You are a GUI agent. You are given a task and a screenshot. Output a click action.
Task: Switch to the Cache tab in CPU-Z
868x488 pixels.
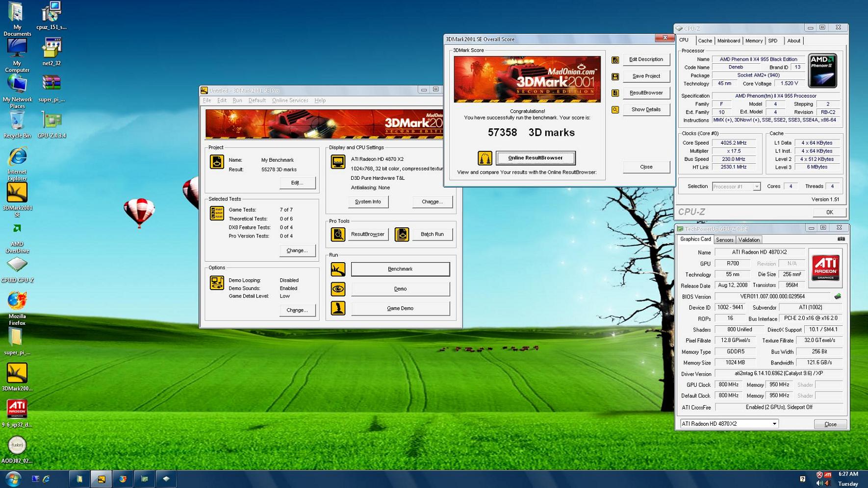pyautogui.click(x=705, y=41)
